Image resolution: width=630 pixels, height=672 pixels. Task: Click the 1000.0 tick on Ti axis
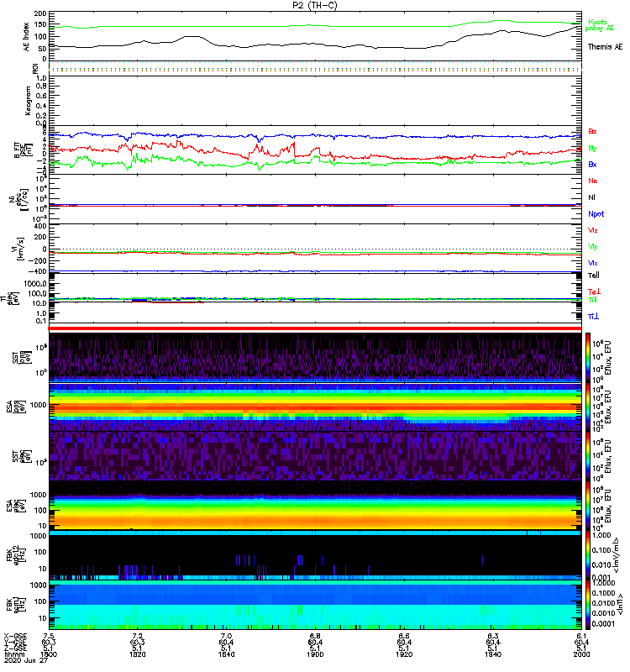[x=35, y=284]
